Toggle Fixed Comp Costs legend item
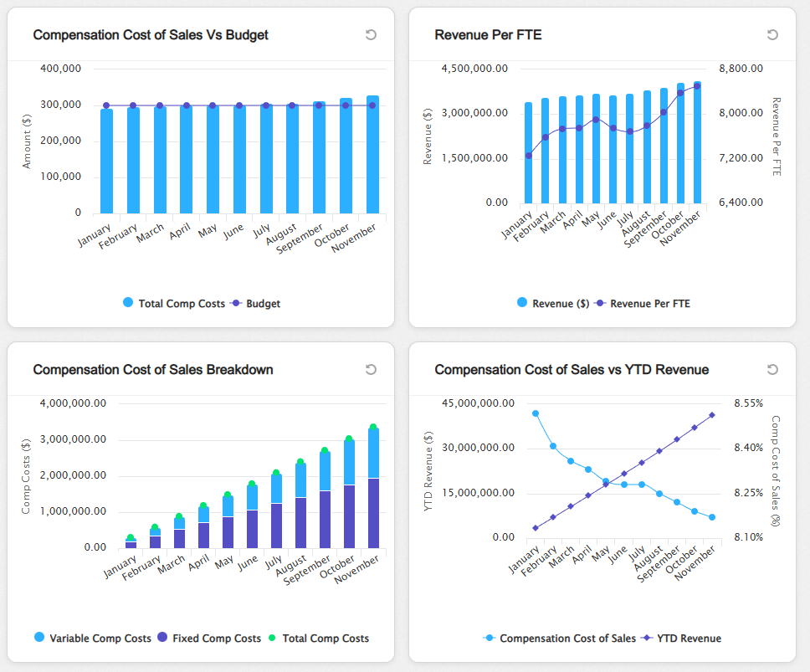Viewport: 810px width, 672px height. (208, 638)
